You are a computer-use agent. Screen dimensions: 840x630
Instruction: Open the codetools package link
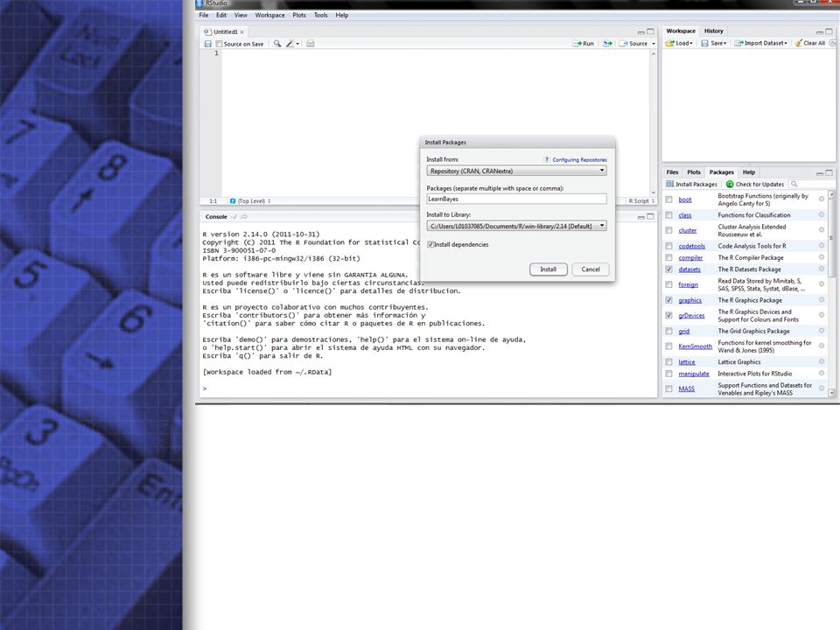(x=691, y=247)
